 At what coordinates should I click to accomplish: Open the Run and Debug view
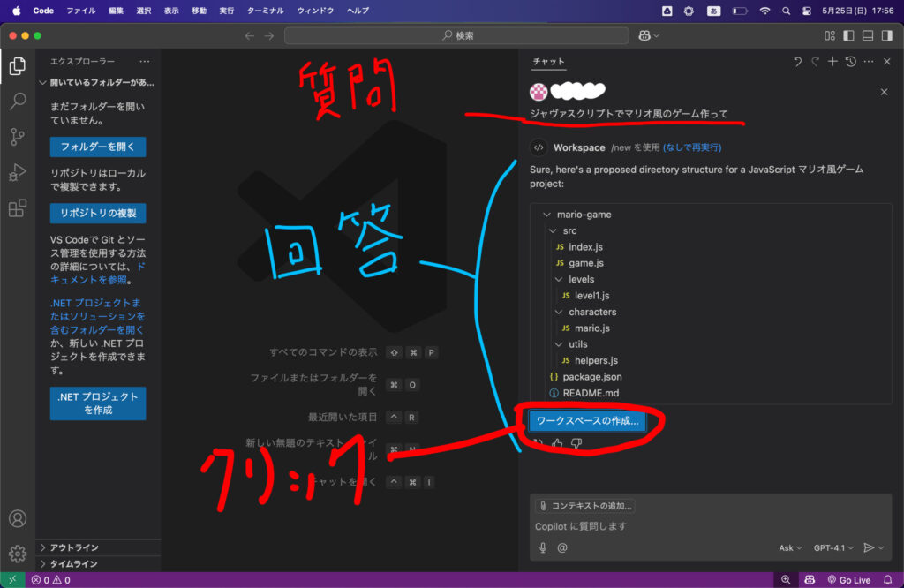pos(18,172)
